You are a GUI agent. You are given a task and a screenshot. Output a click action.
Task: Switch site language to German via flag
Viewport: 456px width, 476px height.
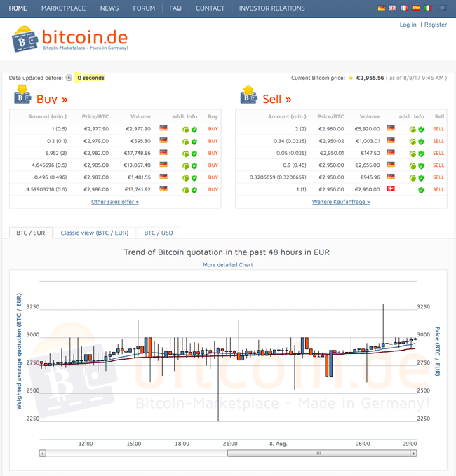tap(381, 8)
